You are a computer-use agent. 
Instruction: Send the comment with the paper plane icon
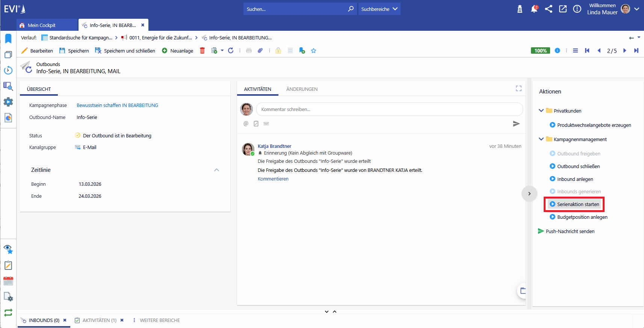click(516, 124)
